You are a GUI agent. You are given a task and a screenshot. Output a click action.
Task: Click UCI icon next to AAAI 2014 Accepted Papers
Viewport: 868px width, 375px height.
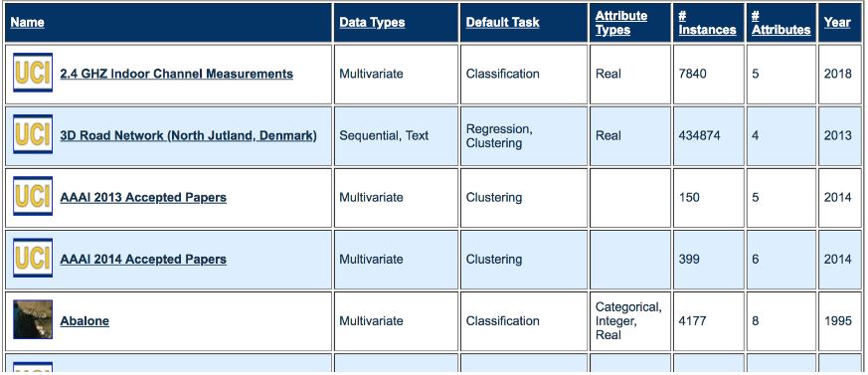[33, 259]
